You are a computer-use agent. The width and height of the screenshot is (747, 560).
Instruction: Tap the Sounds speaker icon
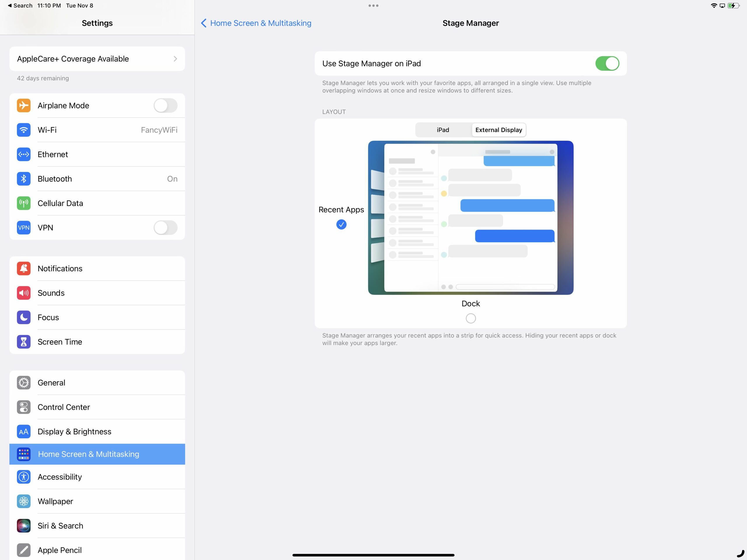click(24, 293)
